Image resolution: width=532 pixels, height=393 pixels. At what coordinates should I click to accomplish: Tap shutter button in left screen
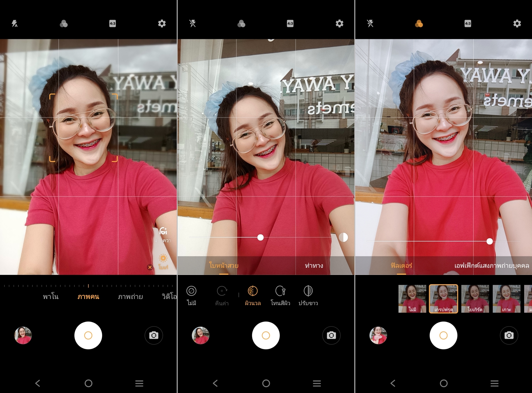pos(88,335)
